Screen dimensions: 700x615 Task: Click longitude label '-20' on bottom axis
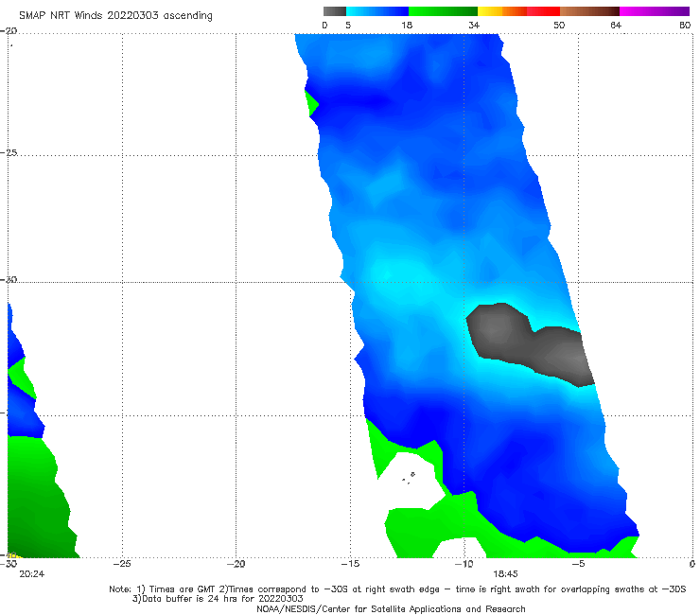[x=236, y=564]
